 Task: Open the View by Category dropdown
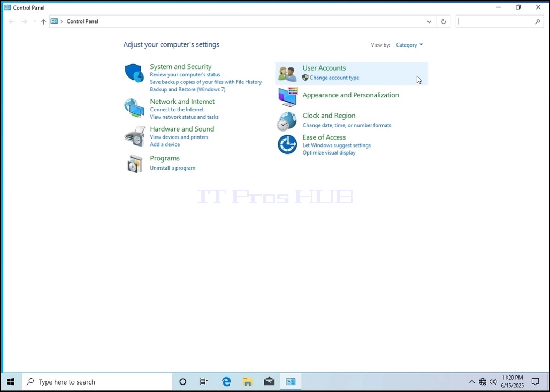pos(409,45)
